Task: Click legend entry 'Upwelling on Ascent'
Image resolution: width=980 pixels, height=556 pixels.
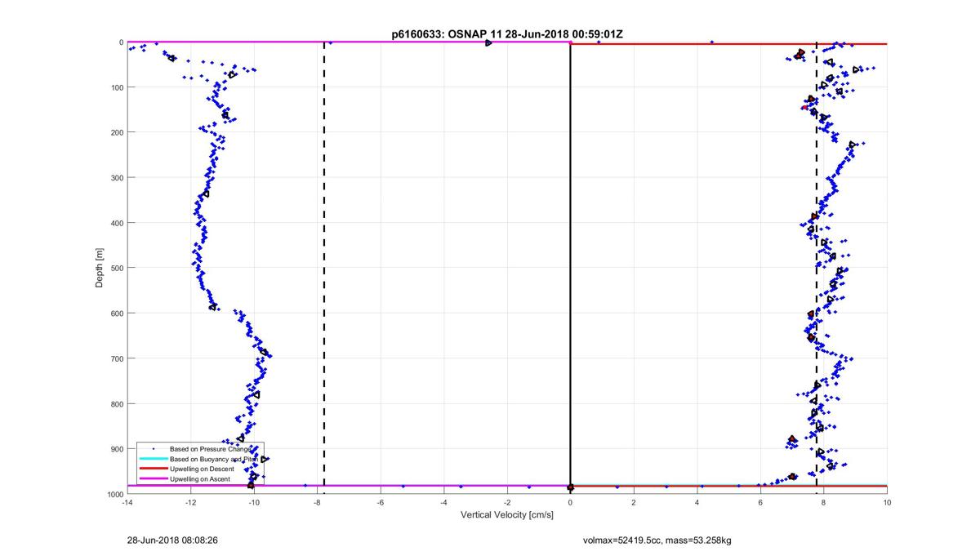Action: [201, 479]
